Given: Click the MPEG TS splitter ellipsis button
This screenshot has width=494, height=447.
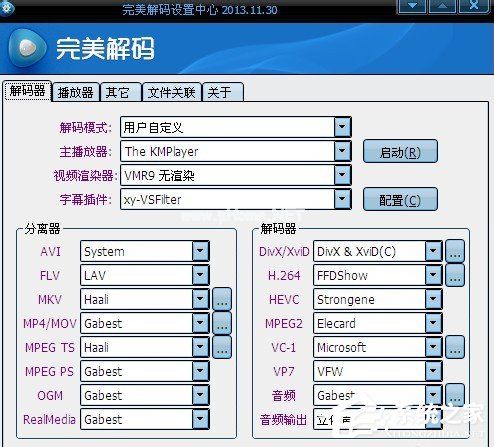Looking at the screenshot, I should point(222,347).
